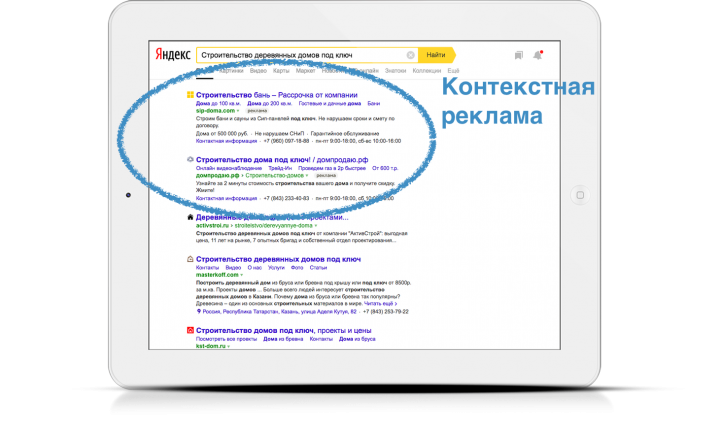Switch to the Карты tab
Viewport: 720px width, 428px height.
(x=281, y=71)
